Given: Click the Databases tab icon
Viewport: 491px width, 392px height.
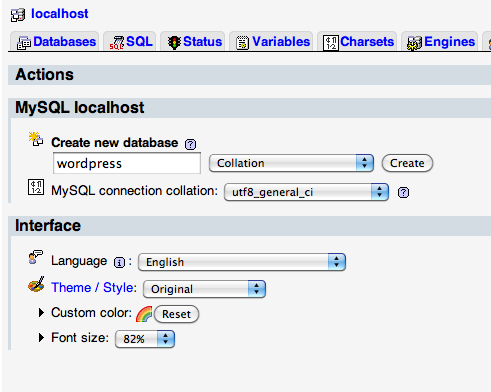Looking at the screenshot, I should (x=24, y=43).
